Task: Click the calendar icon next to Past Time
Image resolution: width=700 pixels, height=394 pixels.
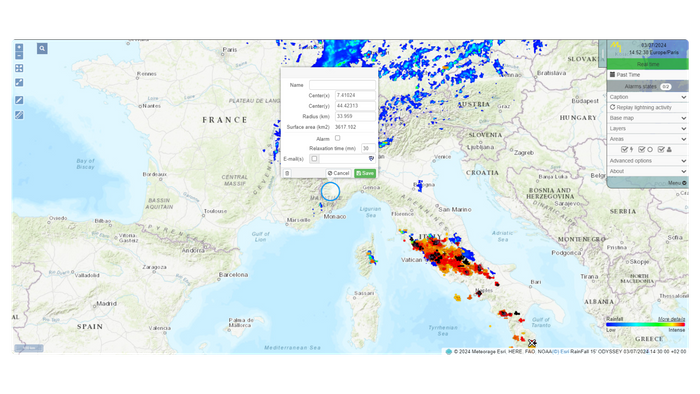Action: (612, 75)
